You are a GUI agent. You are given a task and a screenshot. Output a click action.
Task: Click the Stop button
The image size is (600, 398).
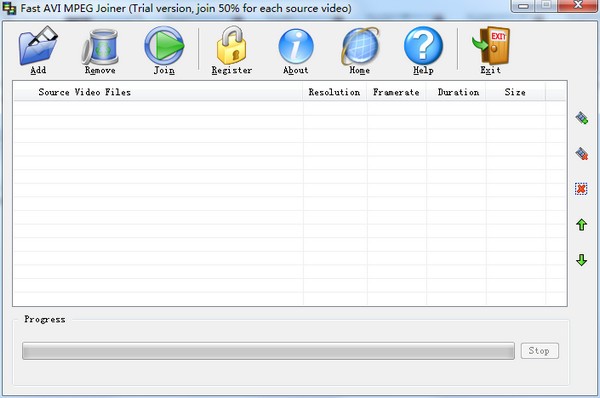540,351
